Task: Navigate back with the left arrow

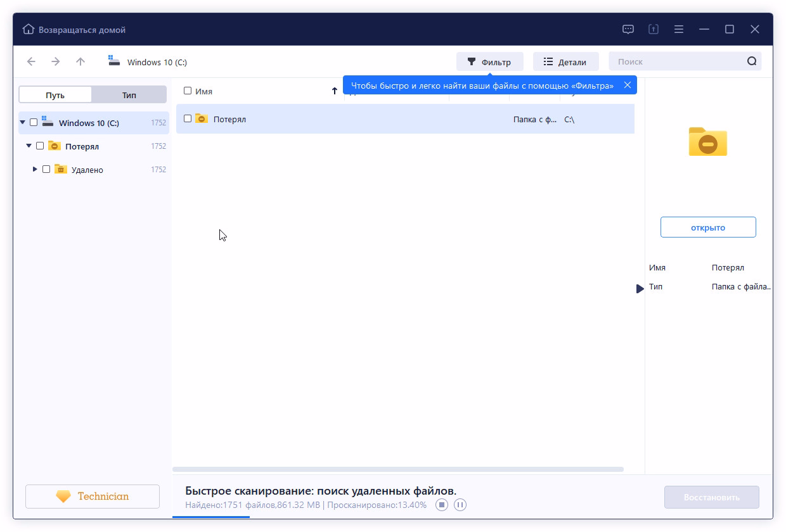Action: [x=31, y=61]
